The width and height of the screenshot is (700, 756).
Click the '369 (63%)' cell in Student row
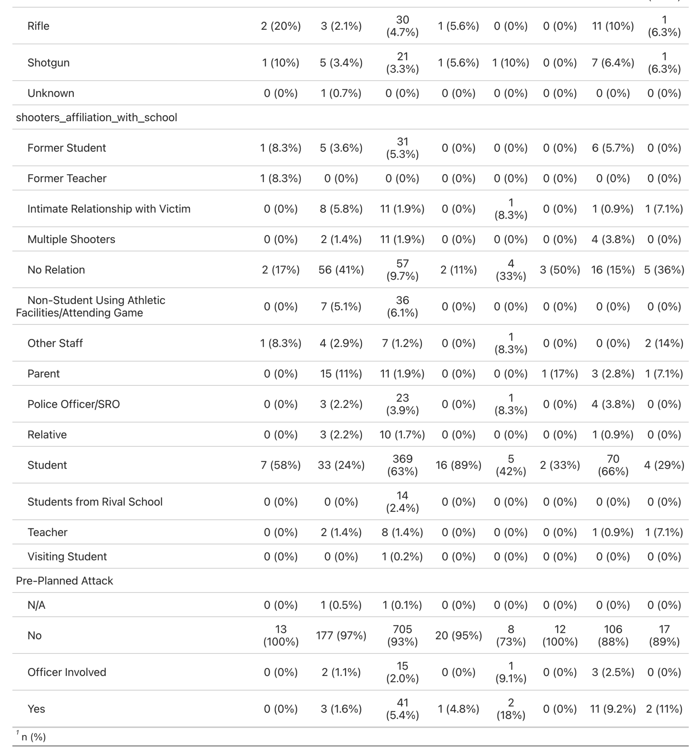tap(402, 465)
